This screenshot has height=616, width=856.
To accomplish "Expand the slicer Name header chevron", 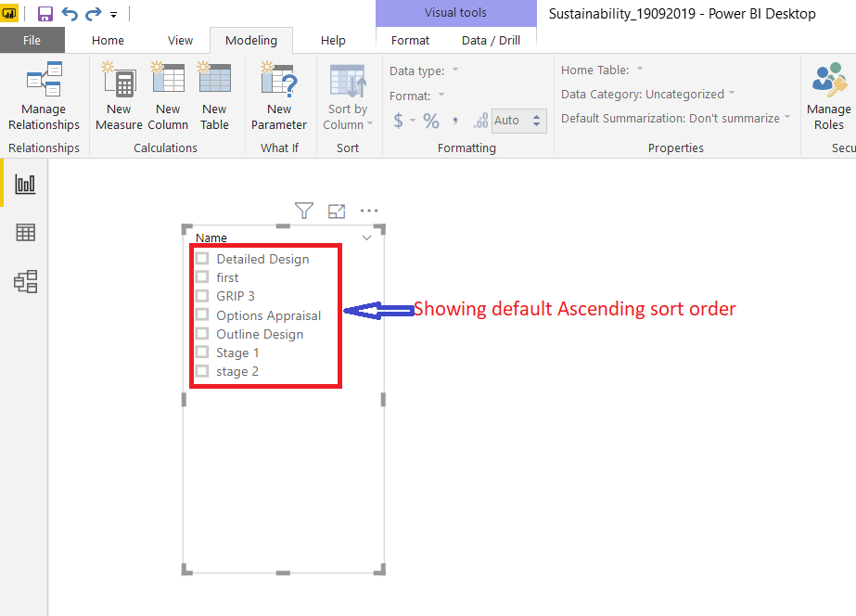I will tap(367, 237).
